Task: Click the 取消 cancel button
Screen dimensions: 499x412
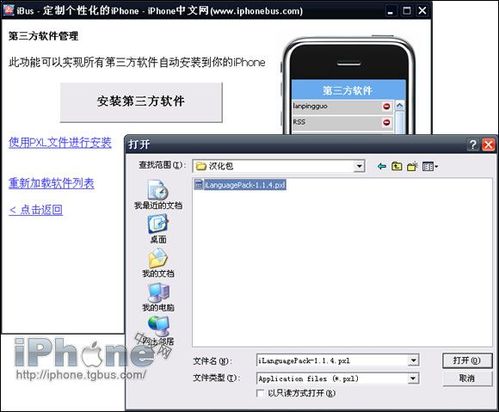Action: (467, 378)
